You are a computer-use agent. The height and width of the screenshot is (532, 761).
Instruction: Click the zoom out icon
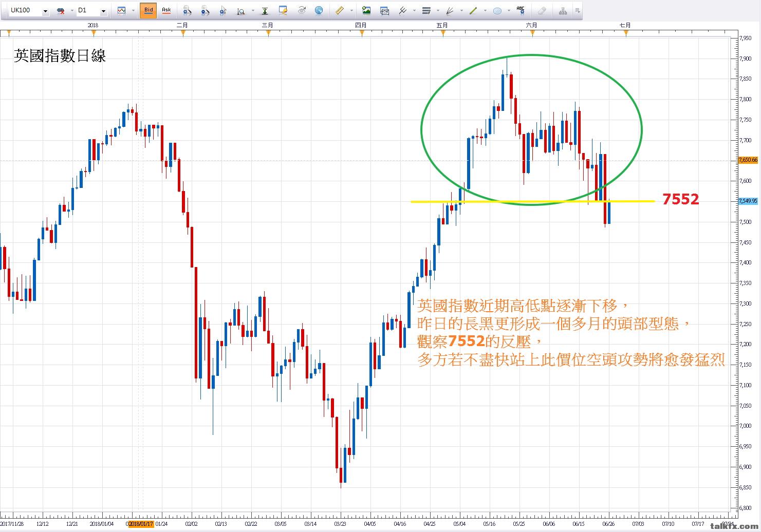coord(205,10)
